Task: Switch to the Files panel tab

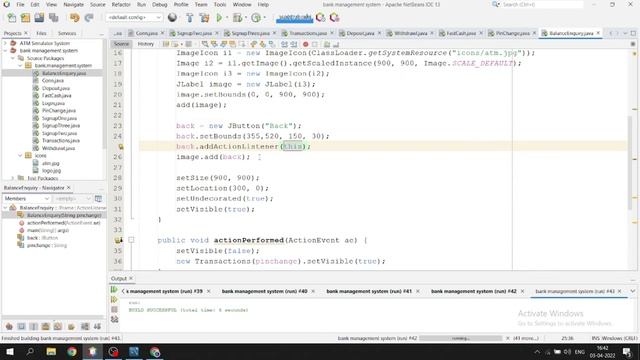Action: pos(41,33)
